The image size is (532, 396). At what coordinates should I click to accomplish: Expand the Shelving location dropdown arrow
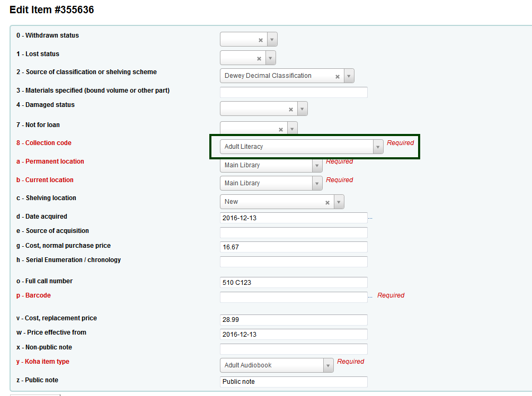339,202
